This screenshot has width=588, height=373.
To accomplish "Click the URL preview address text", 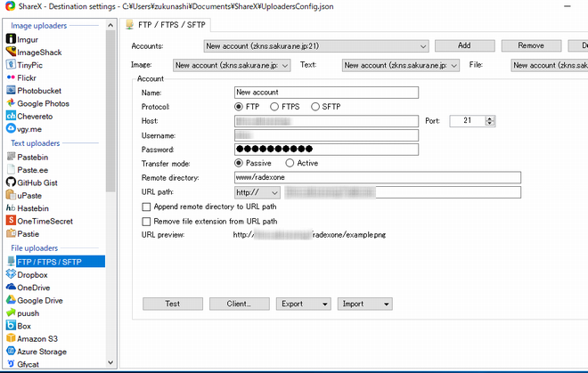I will pos(309,235).
